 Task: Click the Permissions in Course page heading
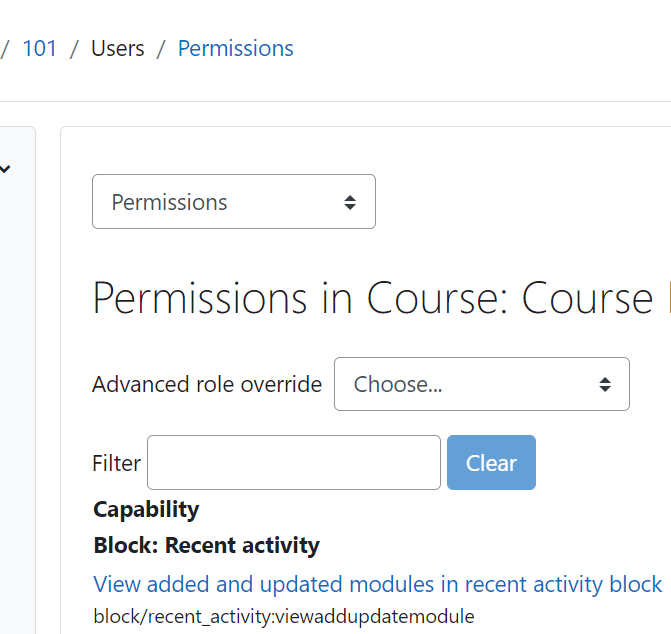[x=382, y=298]
